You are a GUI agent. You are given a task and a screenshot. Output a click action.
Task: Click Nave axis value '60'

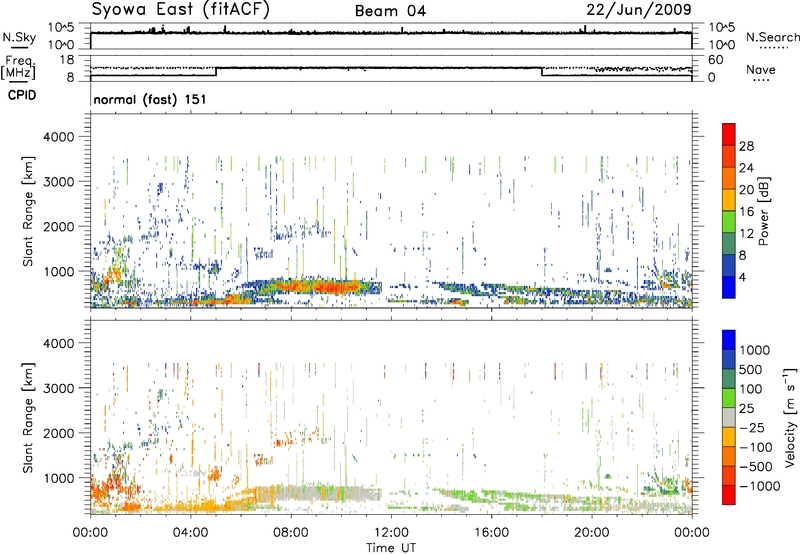[716, 60]
